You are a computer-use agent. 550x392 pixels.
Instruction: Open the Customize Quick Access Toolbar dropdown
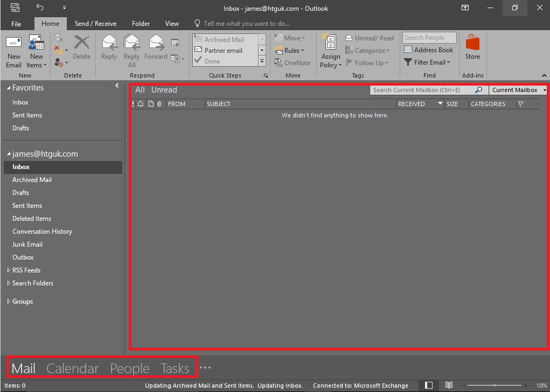(x=64, y=8)
